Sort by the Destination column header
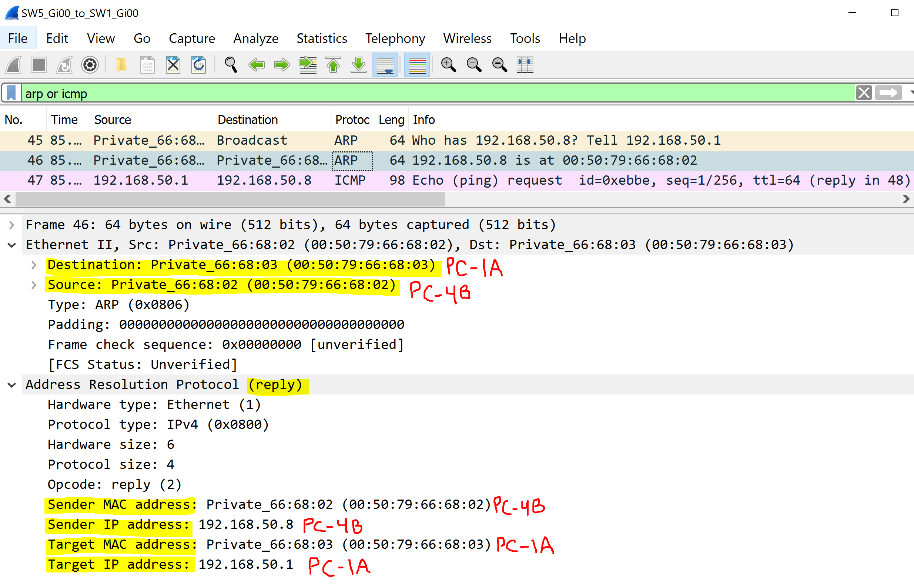This screenshot has height=588, width=914. [272, 120]
